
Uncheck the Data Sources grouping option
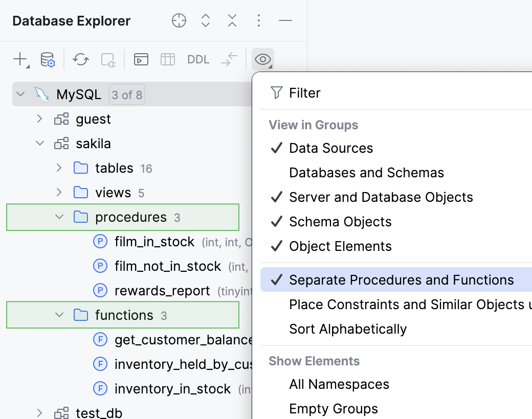pos(331,148)
